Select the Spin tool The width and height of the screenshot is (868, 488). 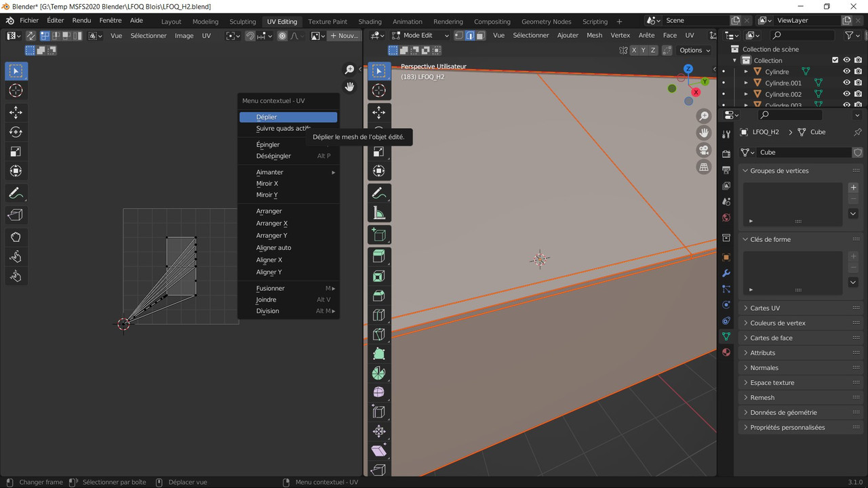tap(379, 373)
